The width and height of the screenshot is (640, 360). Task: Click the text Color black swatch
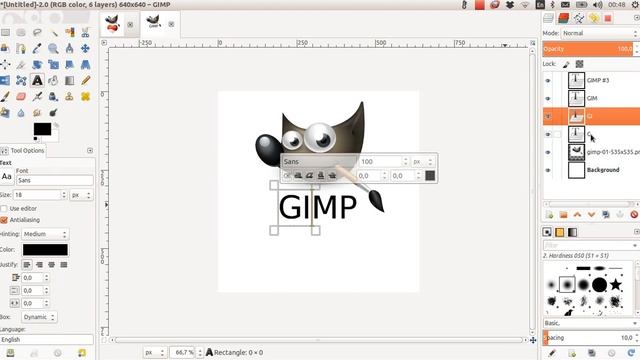click(x=45, y=250)
